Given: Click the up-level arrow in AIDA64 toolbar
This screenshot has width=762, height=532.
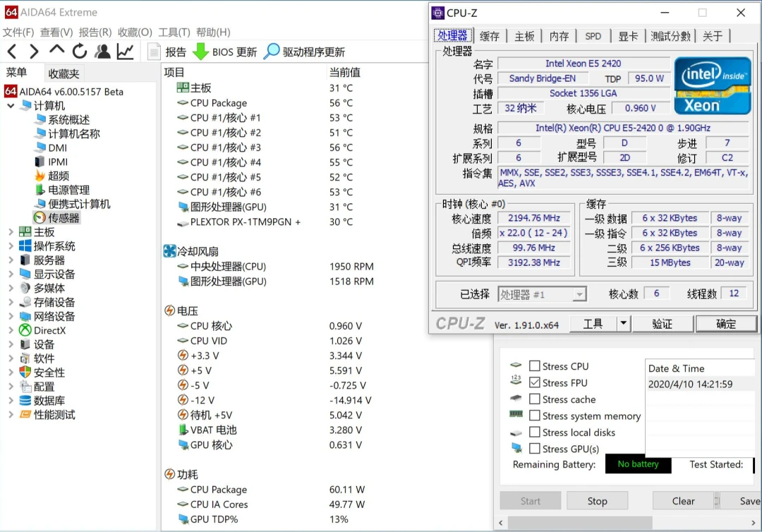Looking at the screenshot, I should tap(57, 49).
